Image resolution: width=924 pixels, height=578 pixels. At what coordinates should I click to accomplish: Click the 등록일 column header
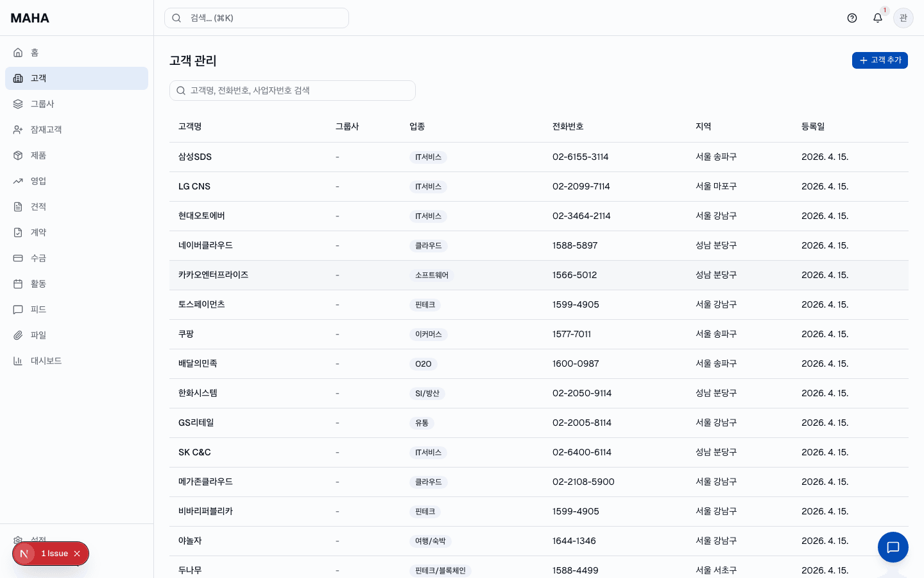[813, 127]
